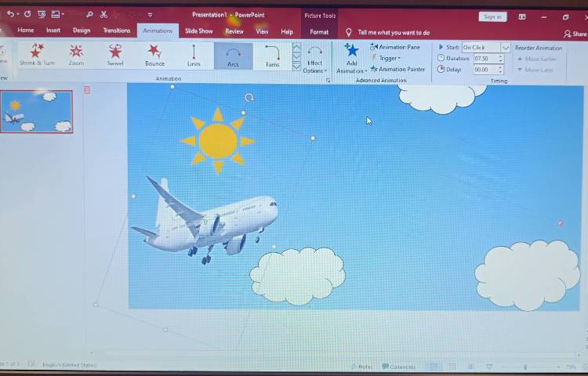This screenshot has height=376, width=588.
Task: Click the Zoom animation effect
Action: click(76, 55)
